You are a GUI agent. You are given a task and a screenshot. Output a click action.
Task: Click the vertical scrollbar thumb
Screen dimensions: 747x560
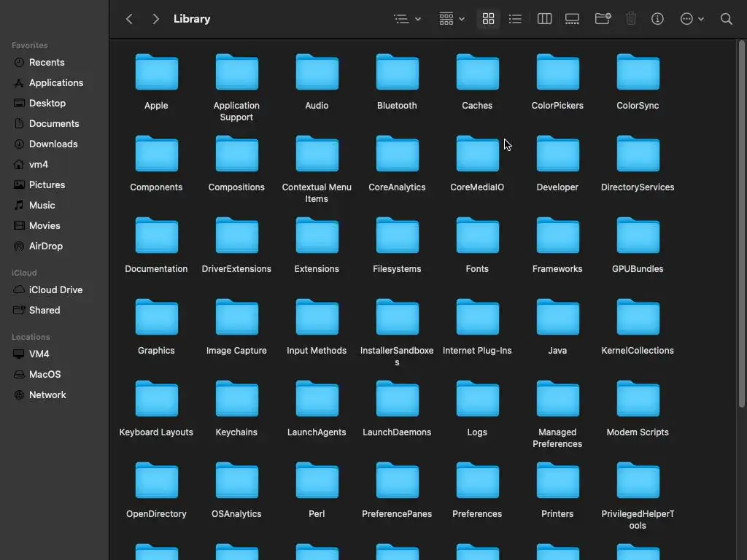point(741,224)
